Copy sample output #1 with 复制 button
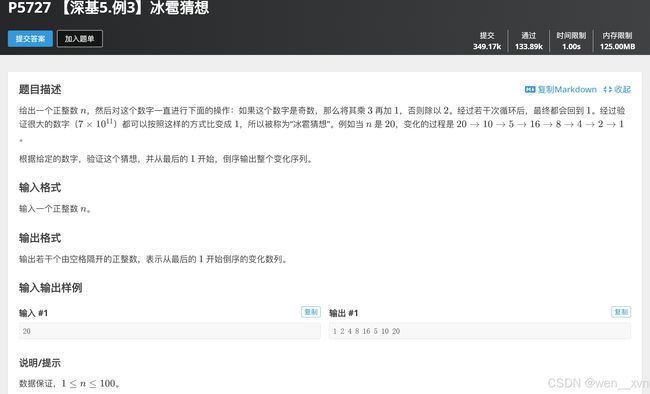 621,312
